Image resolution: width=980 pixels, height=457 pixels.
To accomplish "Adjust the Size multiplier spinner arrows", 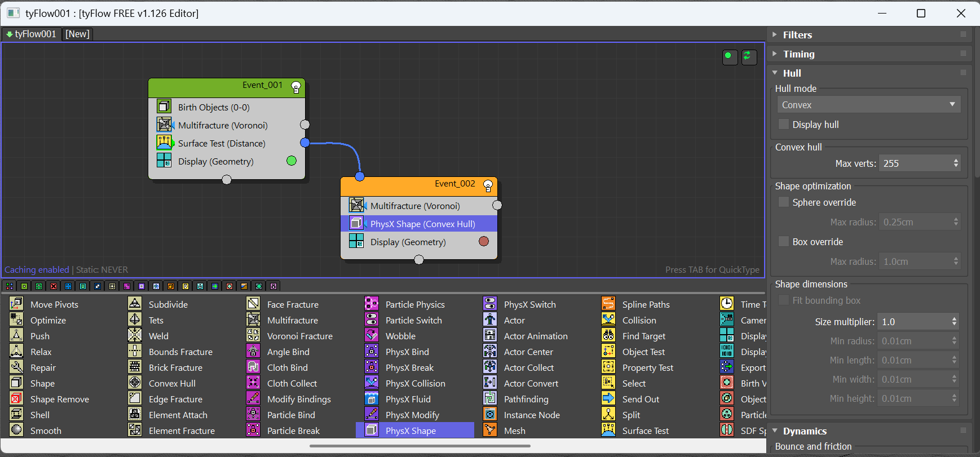I will point(954,322).
